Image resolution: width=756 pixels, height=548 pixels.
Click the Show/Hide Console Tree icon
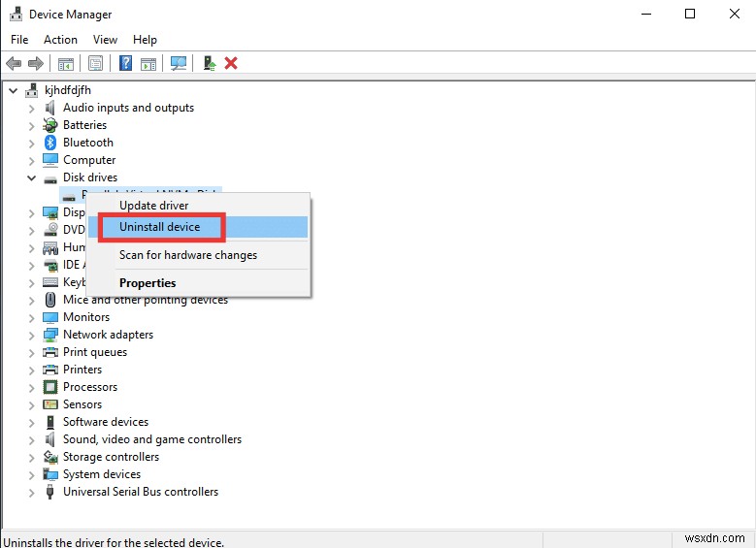[x=66, y=63]
